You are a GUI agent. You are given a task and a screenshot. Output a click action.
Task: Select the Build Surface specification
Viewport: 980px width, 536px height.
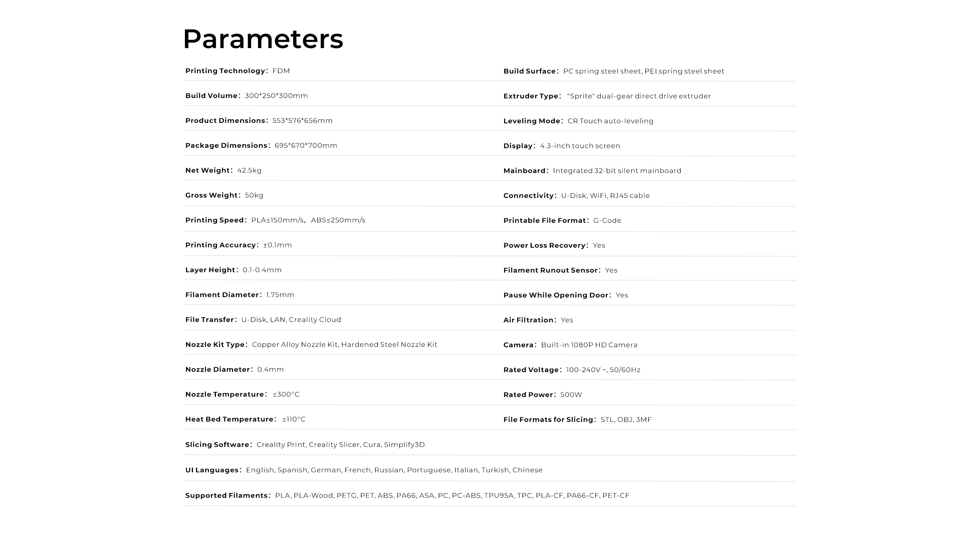click(x=614, y=71)
